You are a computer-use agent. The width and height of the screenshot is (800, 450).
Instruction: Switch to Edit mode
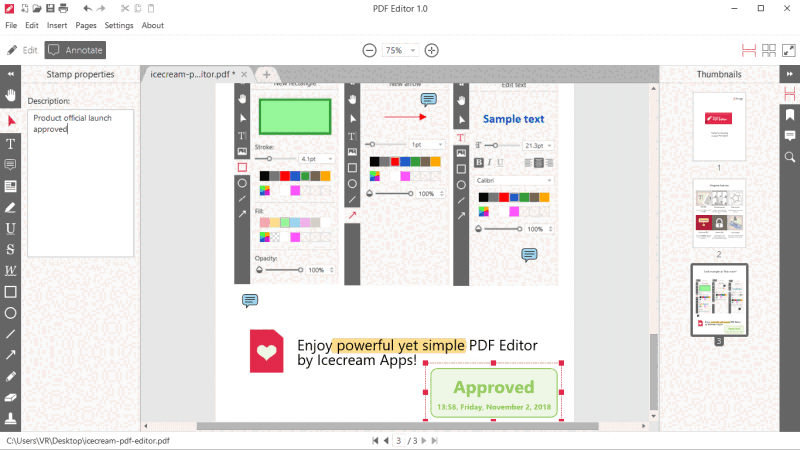pyautogui.click(x=22, y=50)
